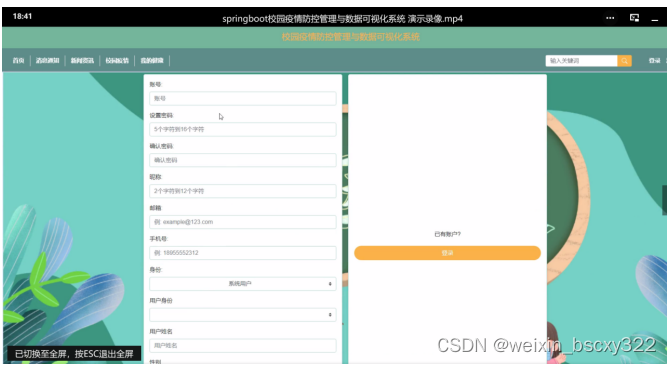Open the three-dot more options menu

610,18
